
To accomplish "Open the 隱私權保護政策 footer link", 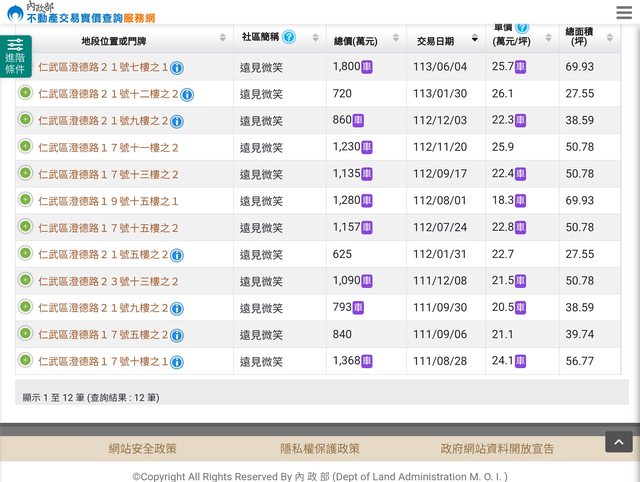I will tap(320, 449).
